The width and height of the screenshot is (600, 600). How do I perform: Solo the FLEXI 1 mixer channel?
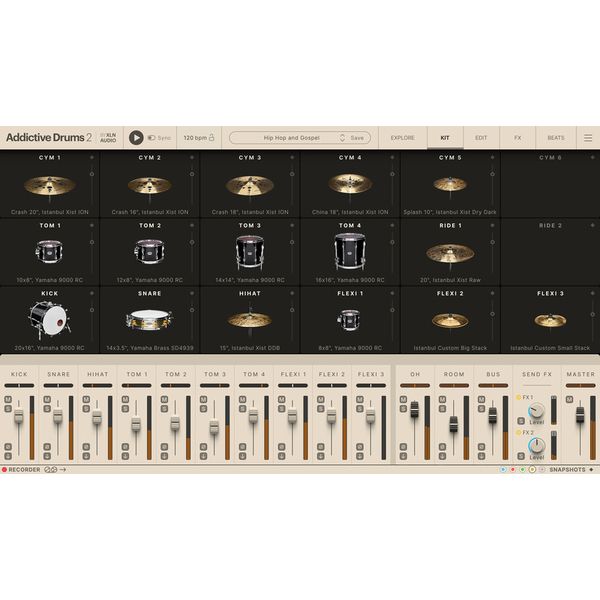[281, 409]
